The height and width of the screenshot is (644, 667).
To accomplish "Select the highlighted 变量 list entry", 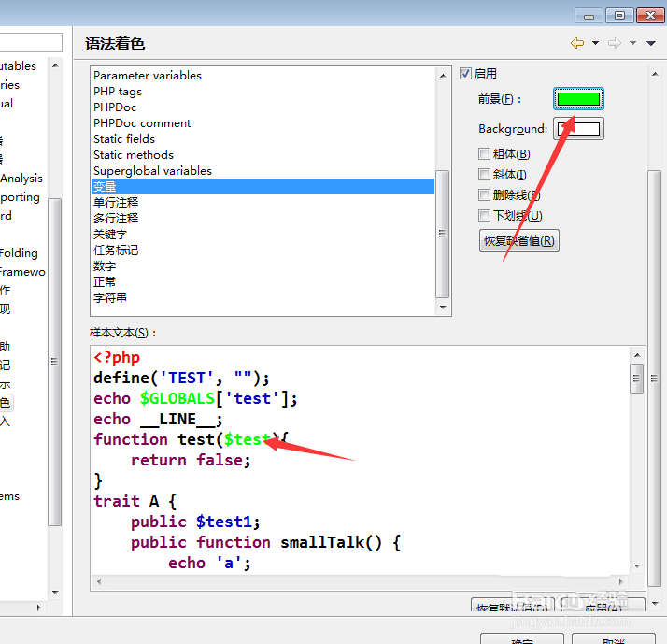I will [x=263, y=186].
